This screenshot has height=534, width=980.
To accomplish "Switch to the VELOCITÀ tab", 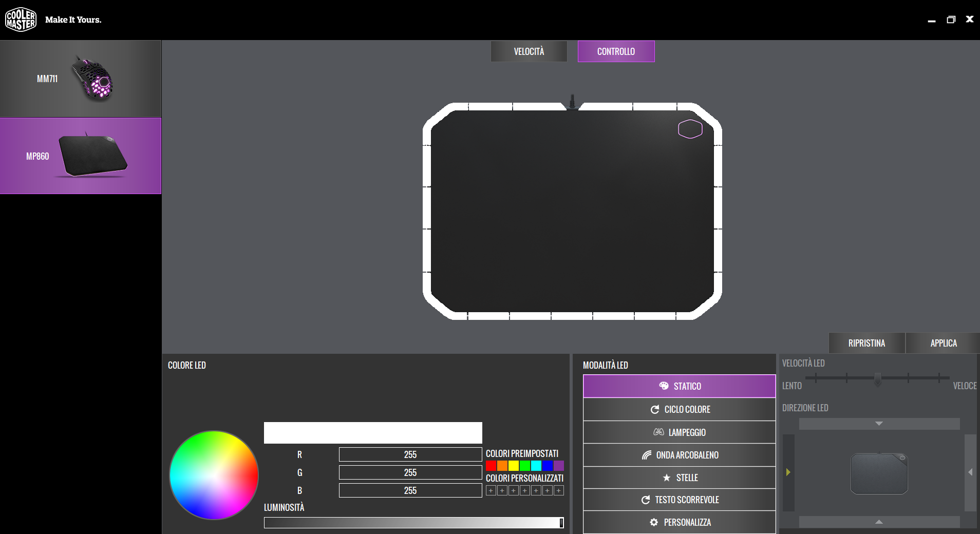I will 529,51.
